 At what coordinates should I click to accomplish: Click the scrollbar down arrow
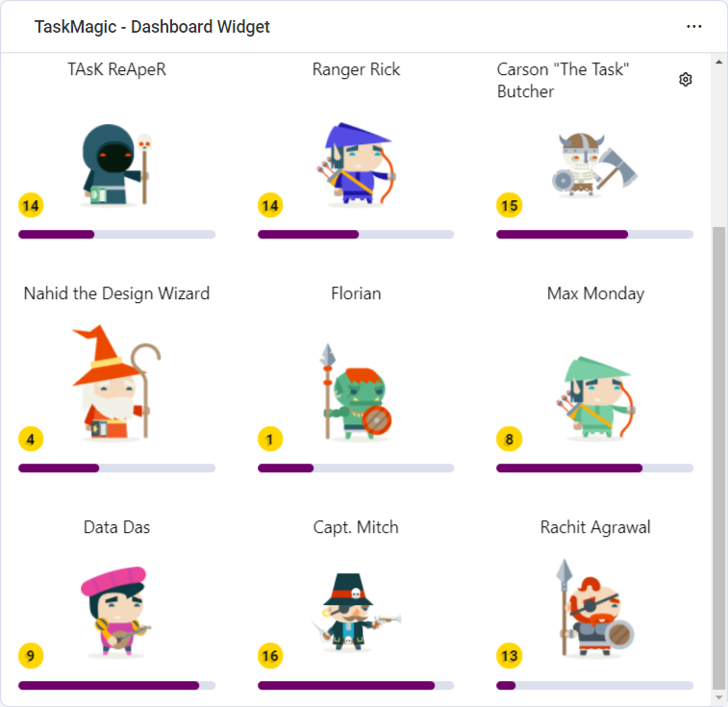tap(718, 697)
